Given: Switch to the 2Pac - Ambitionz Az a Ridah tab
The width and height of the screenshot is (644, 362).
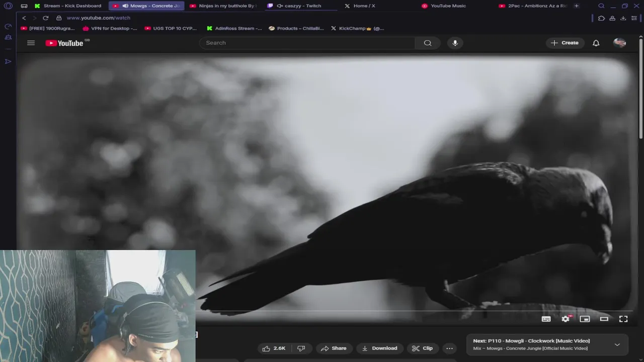Looking at the screenshot, I should click(x=532, y=6).
